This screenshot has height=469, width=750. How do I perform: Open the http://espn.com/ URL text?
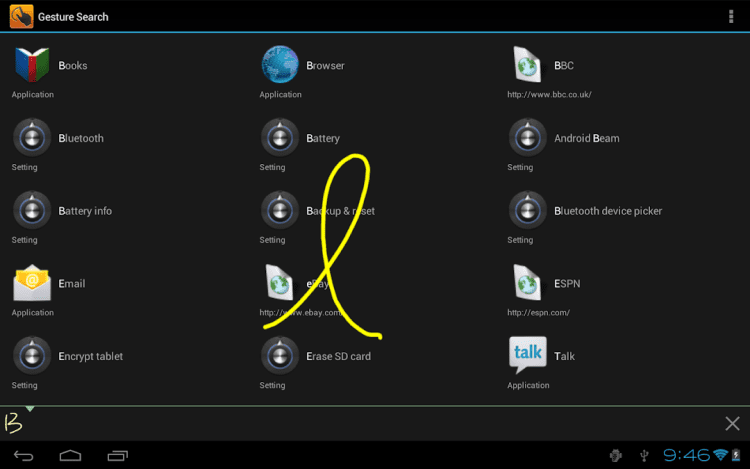538,313
